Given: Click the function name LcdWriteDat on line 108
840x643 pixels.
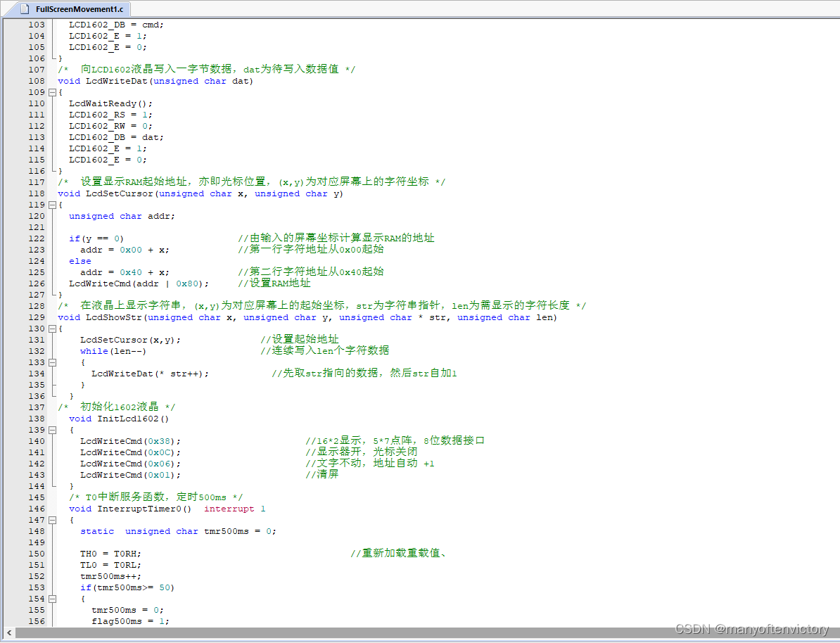Looking at the screenshot, I should pos(117,81).
